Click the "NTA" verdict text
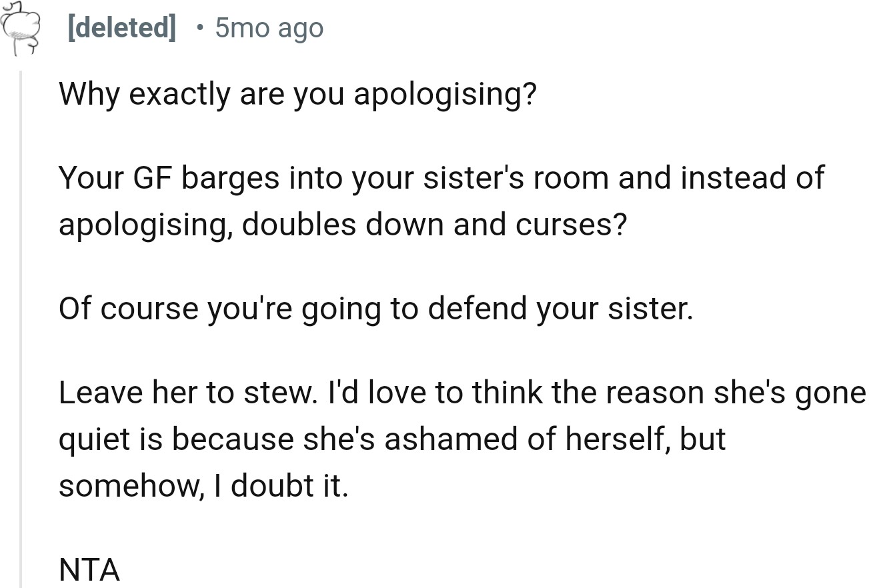 89,570
